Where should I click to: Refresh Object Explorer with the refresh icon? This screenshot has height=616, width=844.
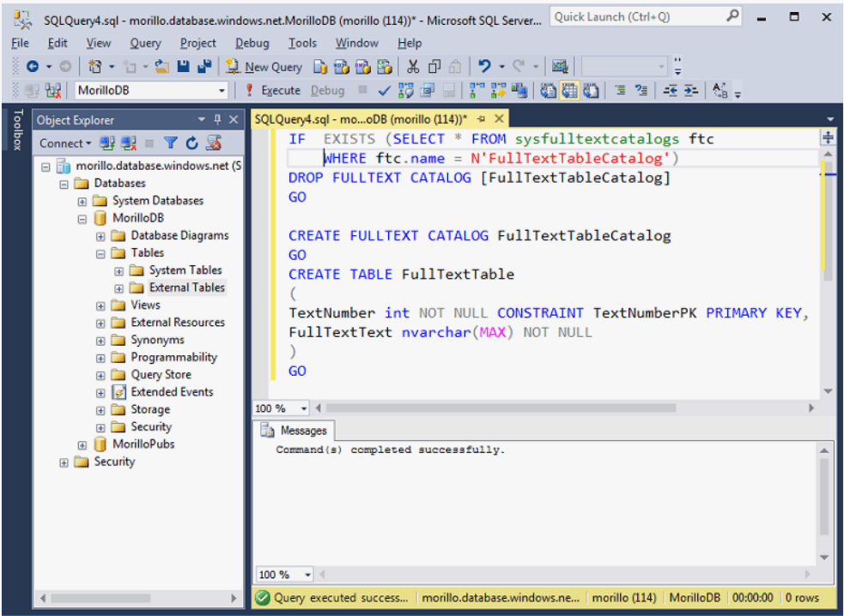[191, 143]
